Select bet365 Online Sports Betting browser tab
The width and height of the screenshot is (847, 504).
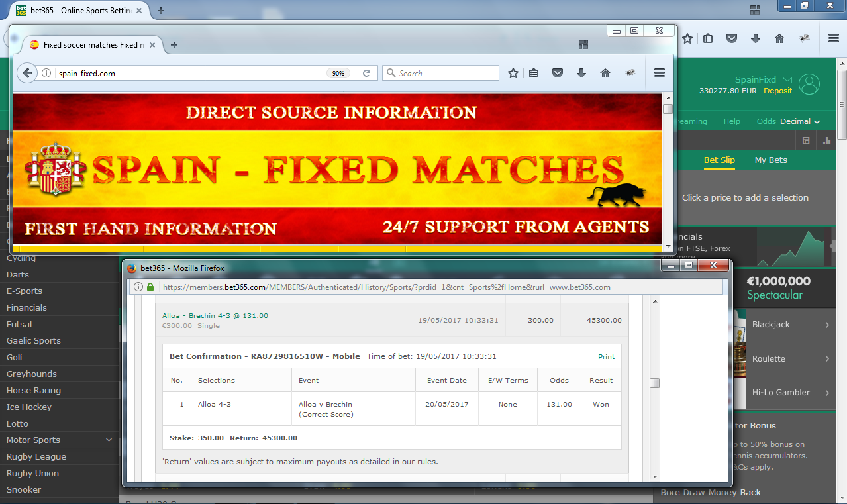[x=78, y=11]
